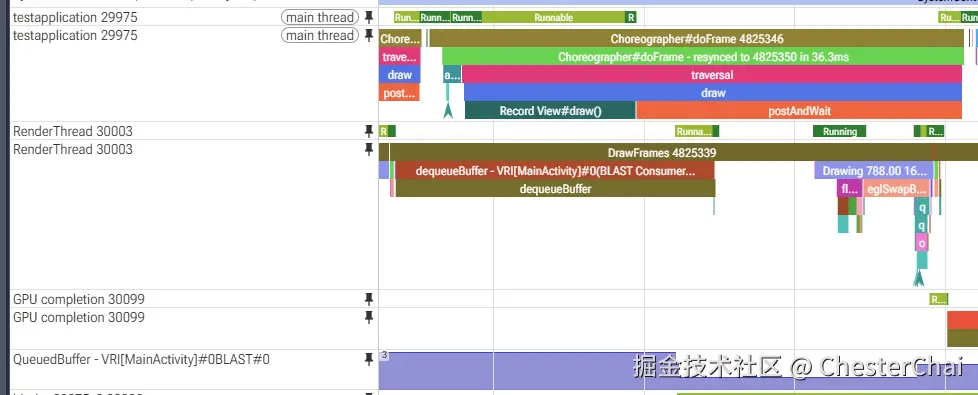This screenshot has height=395, width=978.
Task: Select the Running state on RenderThread
Action: pos(840,131)
